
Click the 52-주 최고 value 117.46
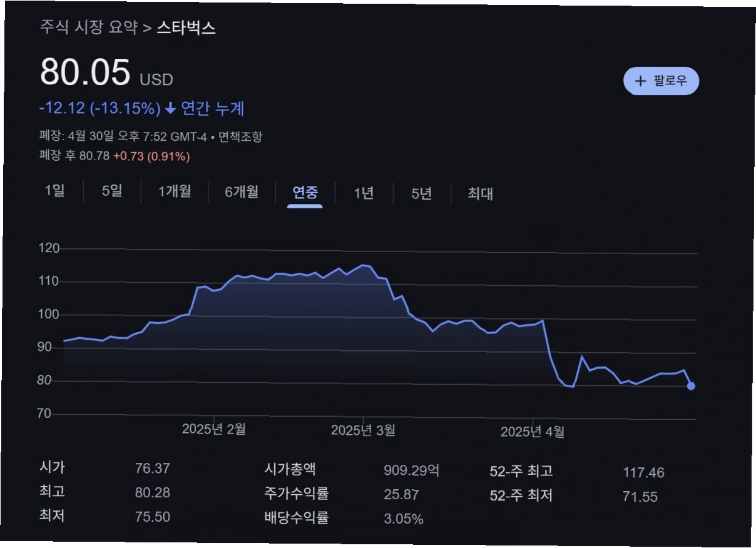click(x=643, y=473)
